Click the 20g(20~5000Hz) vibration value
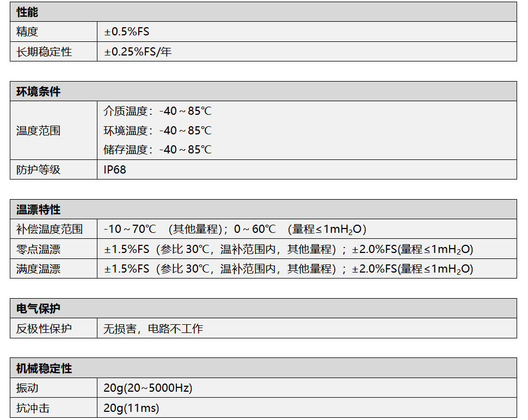 (x=148, y=388)
